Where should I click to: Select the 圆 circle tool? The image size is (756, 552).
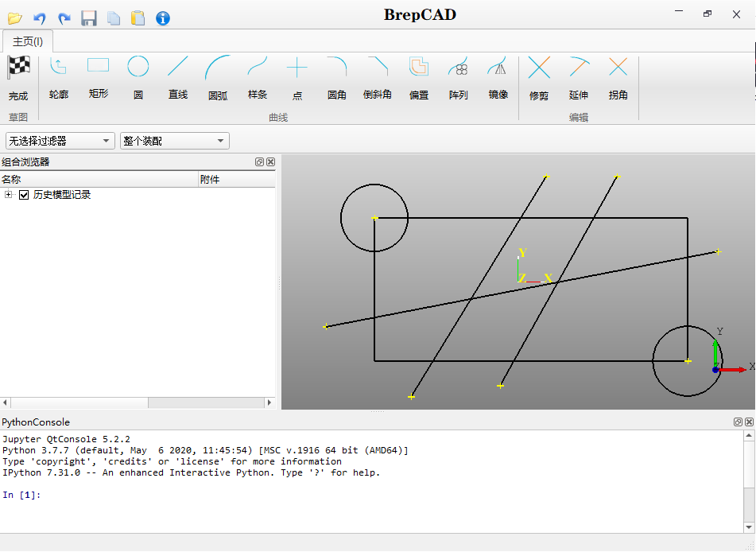[138, 78]
